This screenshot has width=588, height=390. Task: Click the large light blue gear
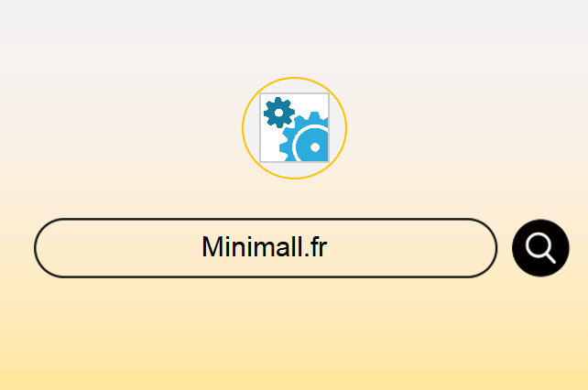[306, 138]
